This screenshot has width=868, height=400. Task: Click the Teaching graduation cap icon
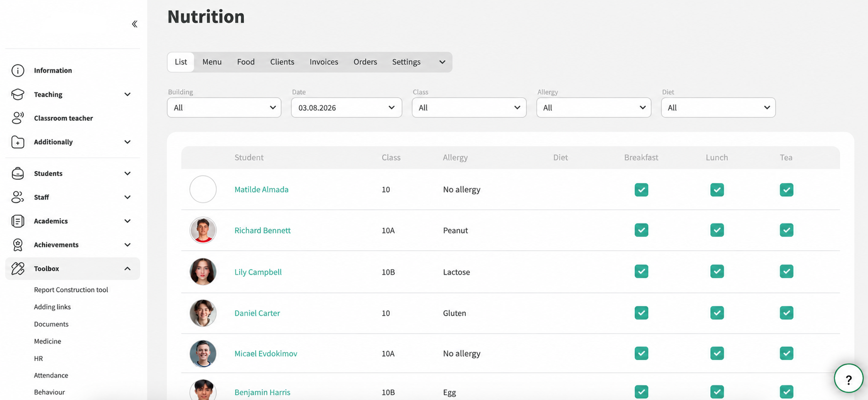18,94
